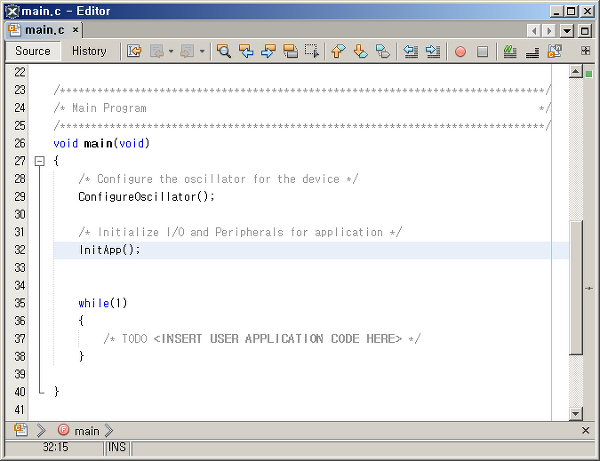Start macro recording with the red circle
Screen dimensions: 600x461
pyautogui.click(x=460, y=51)
